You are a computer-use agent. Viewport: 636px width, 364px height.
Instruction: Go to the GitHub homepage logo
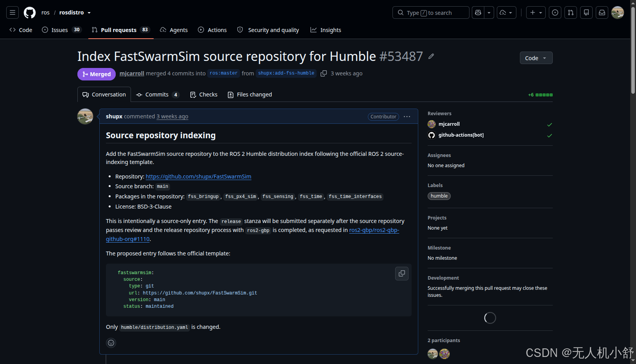click(x=30, y=12)
